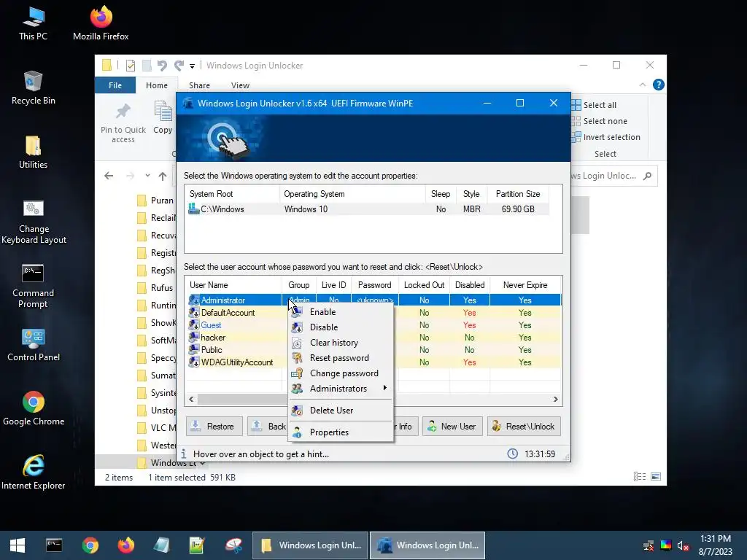Open the Recycle Bin desktop icon
This screenshot has height=560, width=747.
point(33,88)
